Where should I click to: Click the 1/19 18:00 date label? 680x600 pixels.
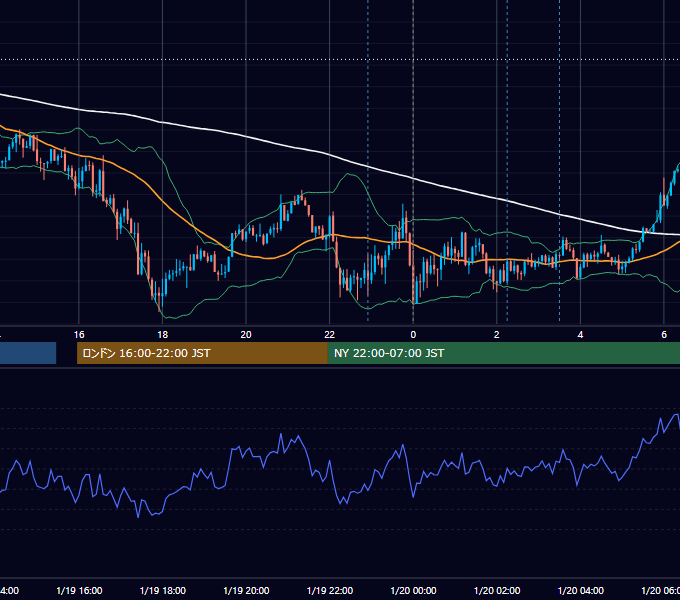[163, 590]
